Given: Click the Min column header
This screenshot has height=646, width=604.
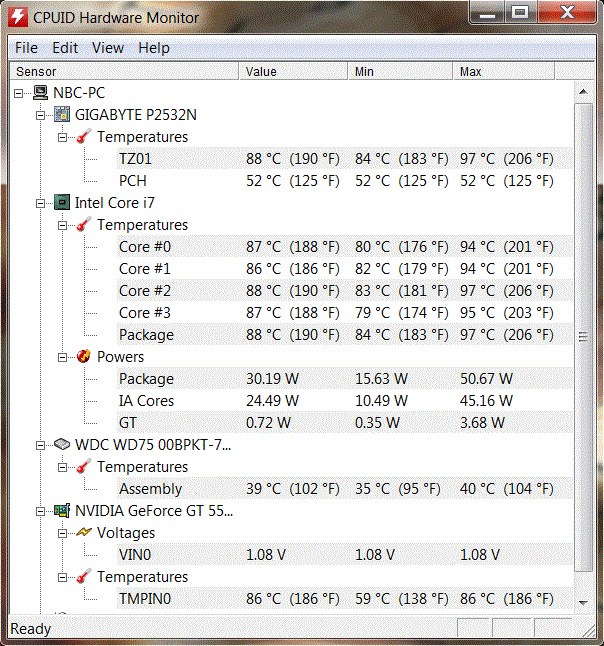Looking at the screenshot, I should point(400,71).
